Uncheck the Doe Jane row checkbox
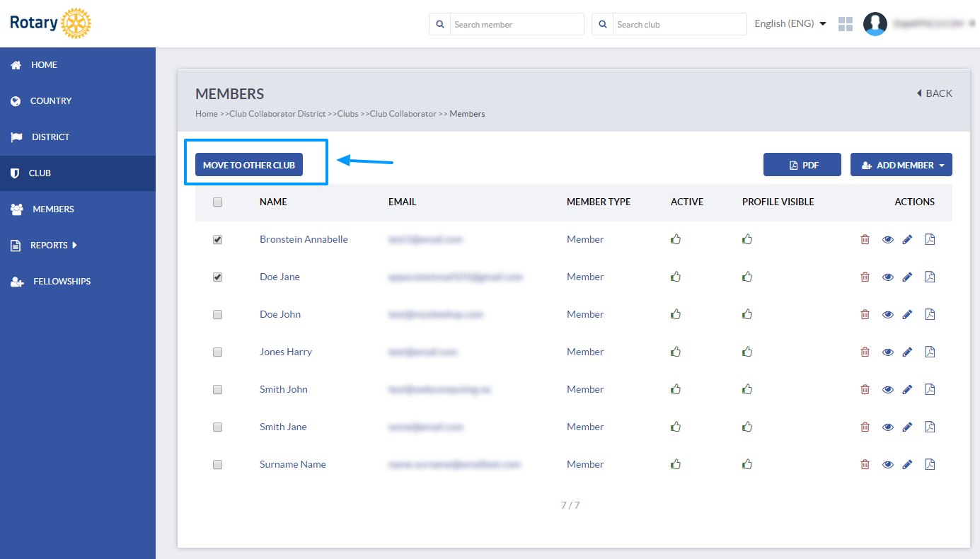This screenshot has width=980, height=559. (217, 277)
